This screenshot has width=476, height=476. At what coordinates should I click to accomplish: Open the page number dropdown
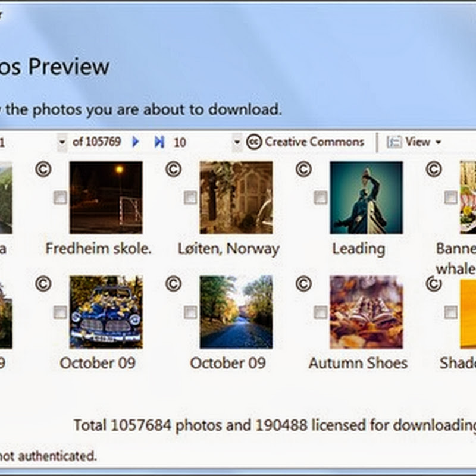point(62,142)
